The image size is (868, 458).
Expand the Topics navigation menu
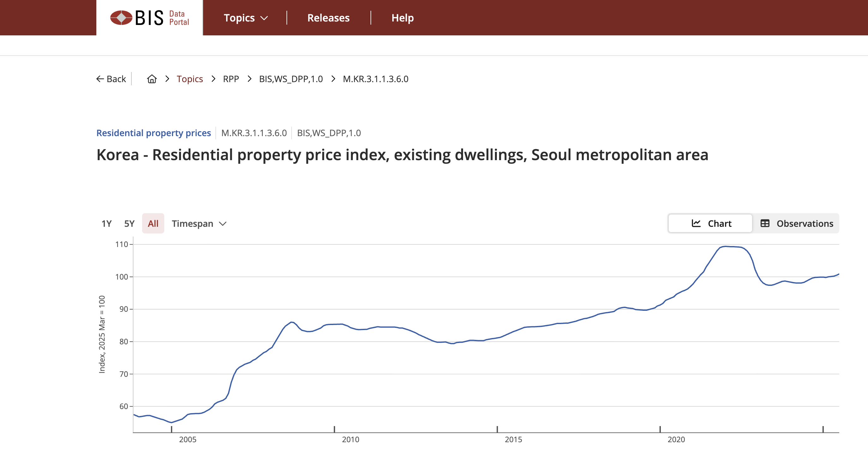[239, 18]
